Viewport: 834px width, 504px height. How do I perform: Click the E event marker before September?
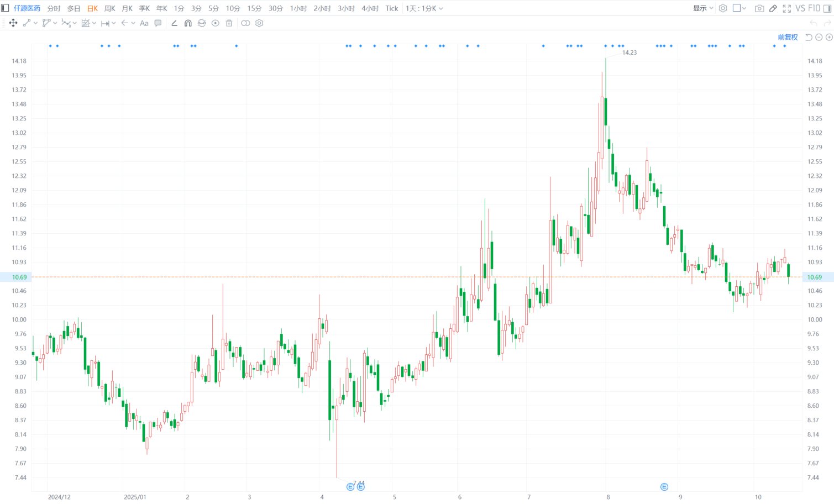pyautogui.click(x=664, y=487)
